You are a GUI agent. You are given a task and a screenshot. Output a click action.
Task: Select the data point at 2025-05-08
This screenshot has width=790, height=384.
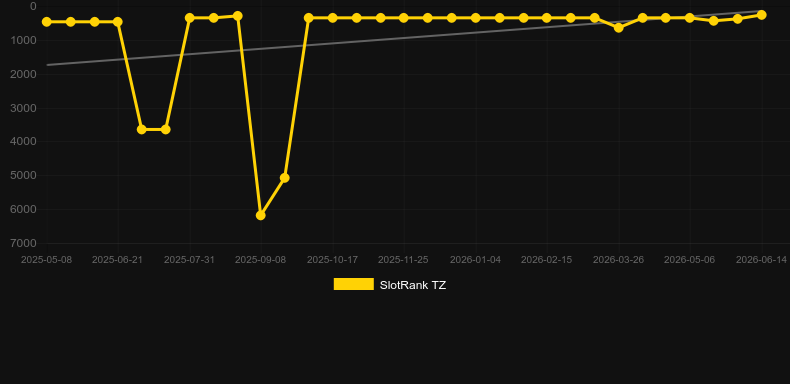[x=46, y=22]
